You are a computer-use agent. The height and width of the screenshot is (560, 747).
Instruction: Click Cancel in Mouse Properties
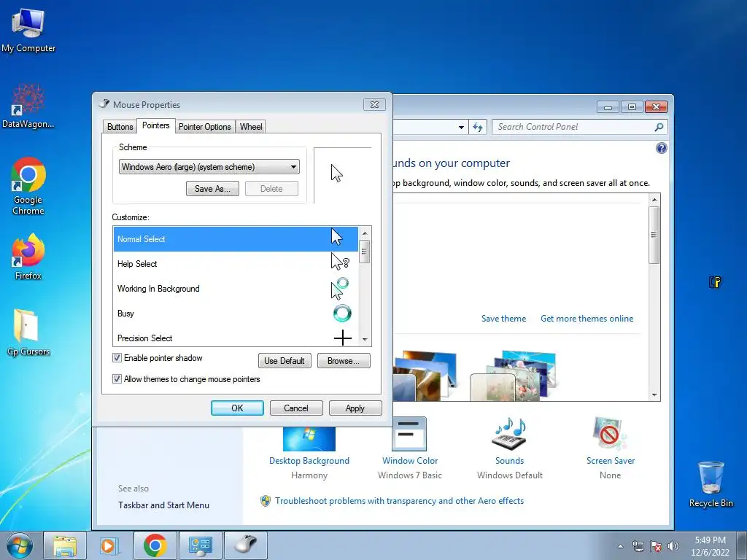click(296, 408)
